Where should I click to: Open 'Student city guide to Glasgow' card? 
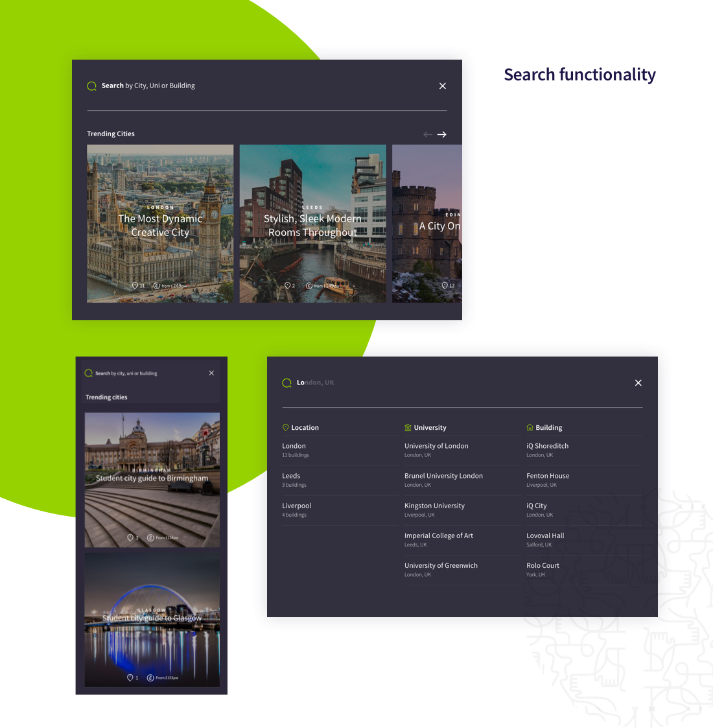(x=152, y=620)
